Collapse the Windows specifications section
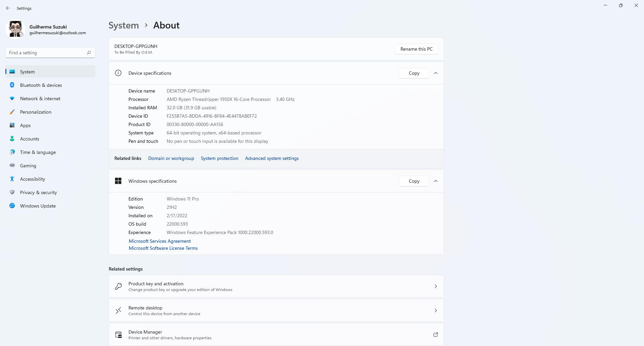644x346 pixels. tap(435, 181)
